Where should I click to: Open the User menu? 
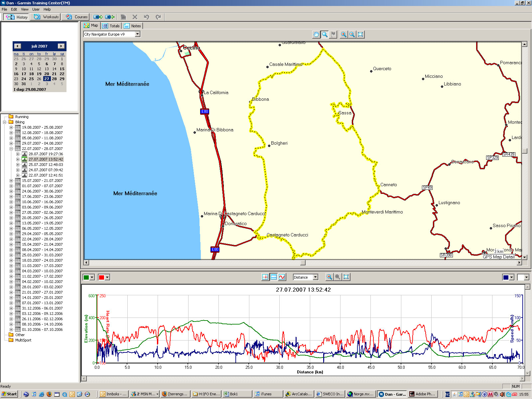point(36,9)
